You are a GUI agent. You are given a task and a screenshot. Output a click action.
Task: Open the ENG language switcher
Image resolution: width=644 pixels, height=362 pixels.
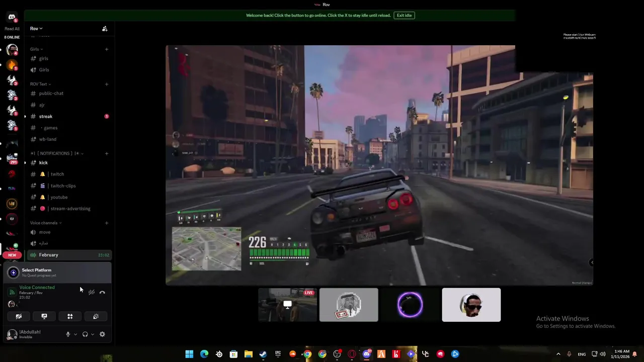pos(582,354)
